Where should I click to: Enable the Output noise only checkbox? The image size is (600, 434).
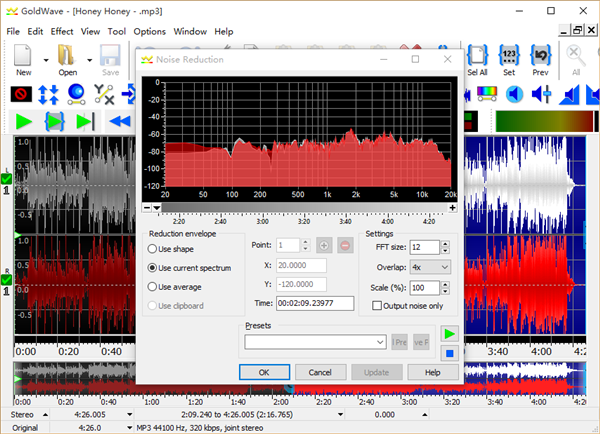(377, 306)
